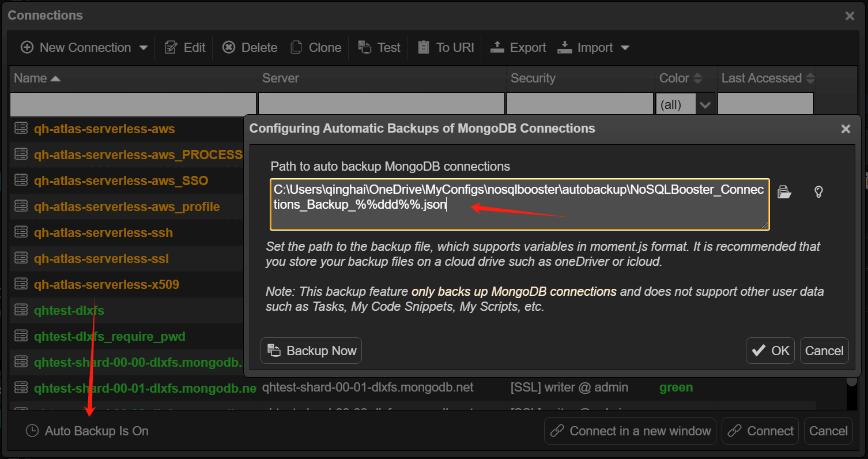
Task: Click server icon beside qh-atlas-serverless-aws_SSO
Action: click(21, 180)
